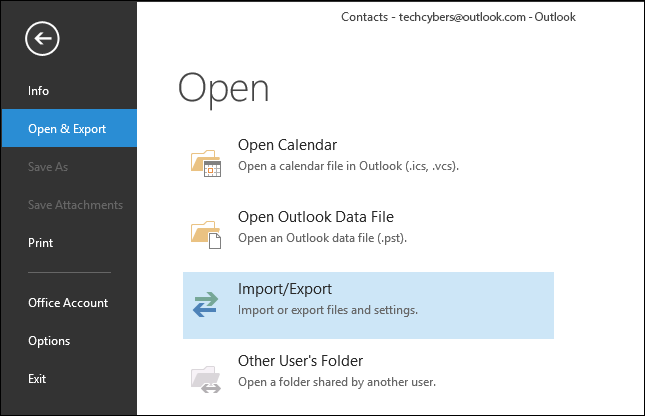Click 'Import or export files and settings' text
This screenshot has width=645, height=416.
(x=328, y=310)
